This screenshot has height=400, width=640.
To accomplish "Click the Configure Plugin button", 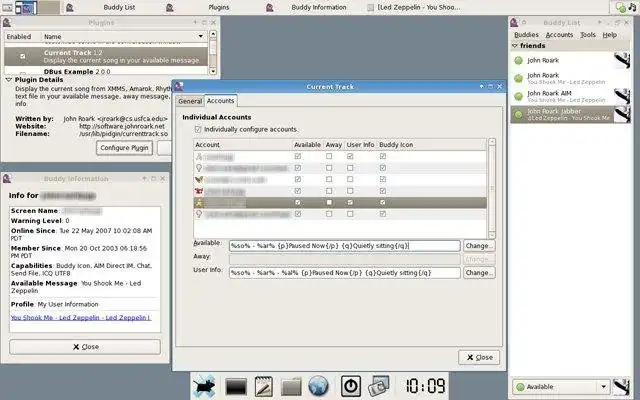I will click(124, 148).
